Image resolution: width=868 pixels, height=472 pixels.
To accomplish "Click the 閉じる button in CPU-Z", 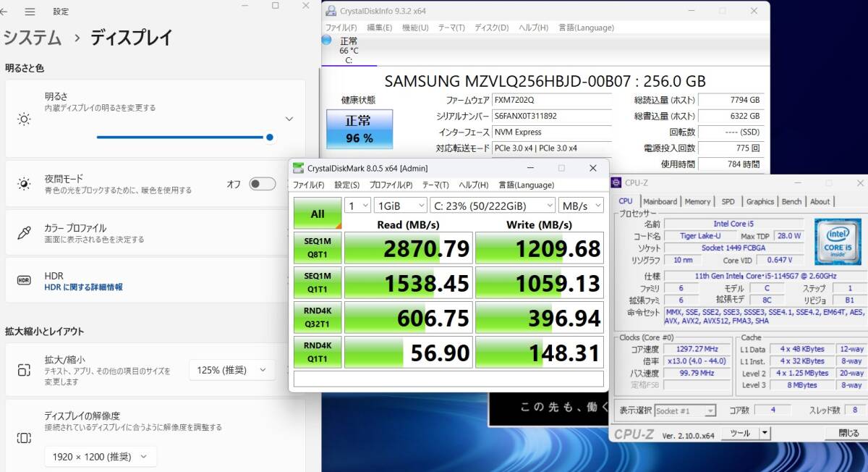I will pos(848,433).
